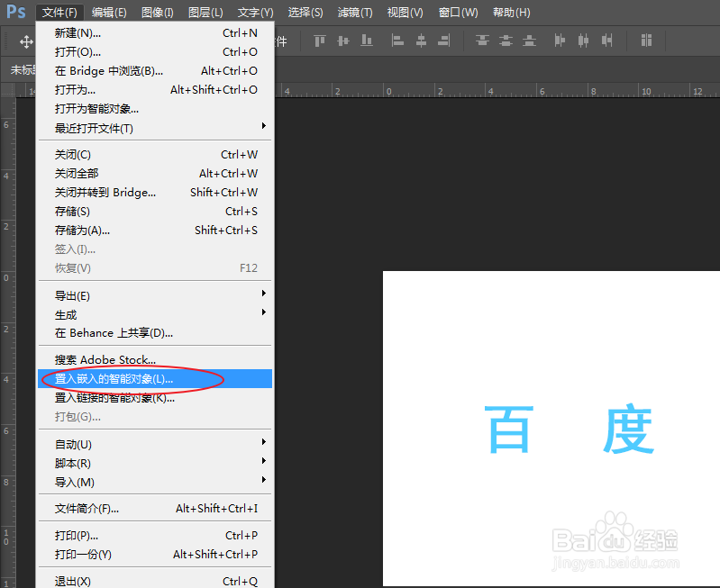
Task: Expand the 导入(M) submenu
Action: [155, 482]
